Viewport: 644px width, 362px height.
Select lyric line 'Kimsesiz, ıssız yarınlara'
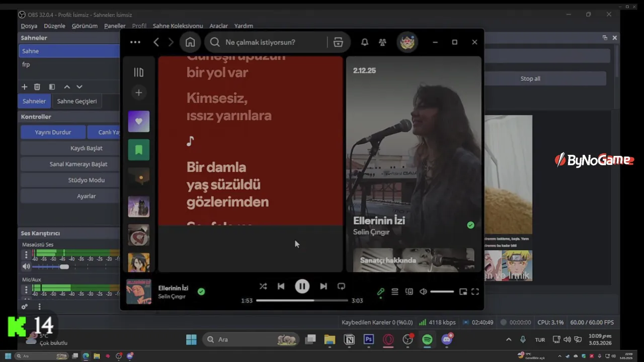[229, 107]
